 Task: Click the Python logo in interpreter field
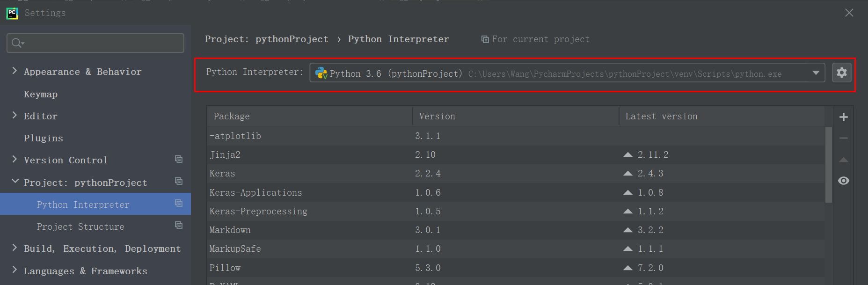[321, 73]
